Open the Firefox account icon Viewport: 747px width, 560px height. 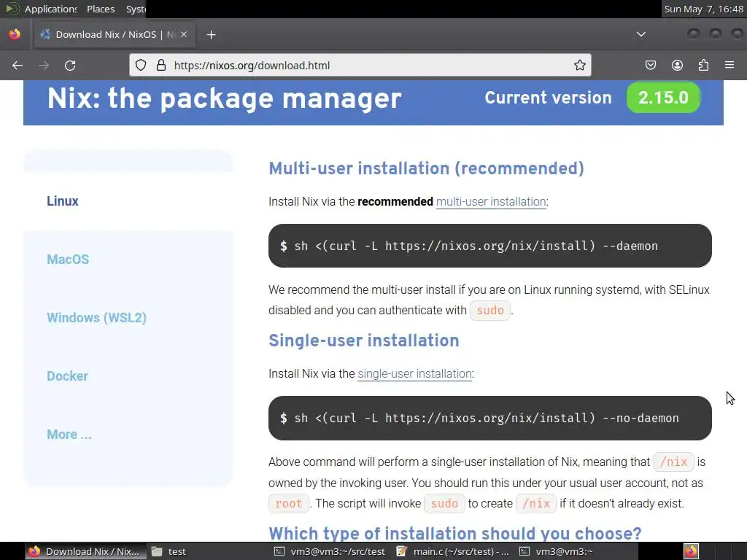pos(677,65)
